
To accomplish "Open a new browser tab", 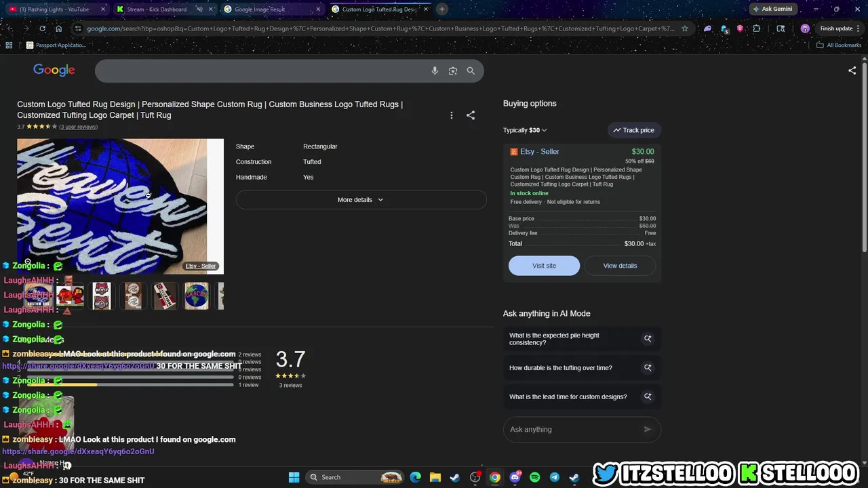I will click(441, 9).
